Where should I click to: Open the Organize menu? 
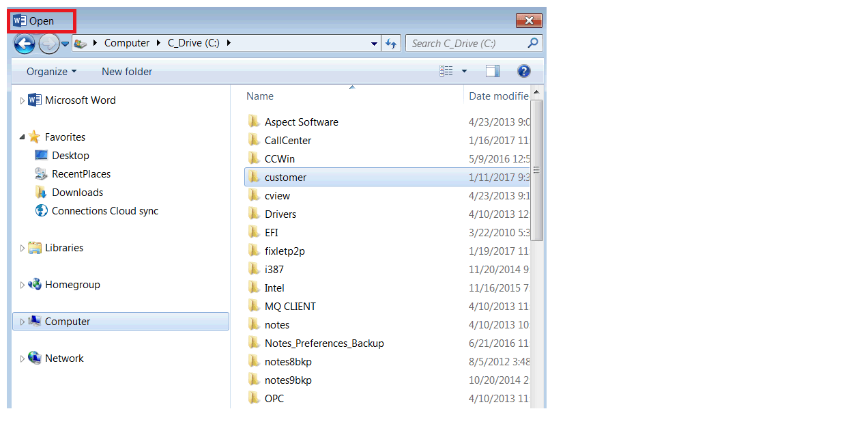[x=51, y=72]
